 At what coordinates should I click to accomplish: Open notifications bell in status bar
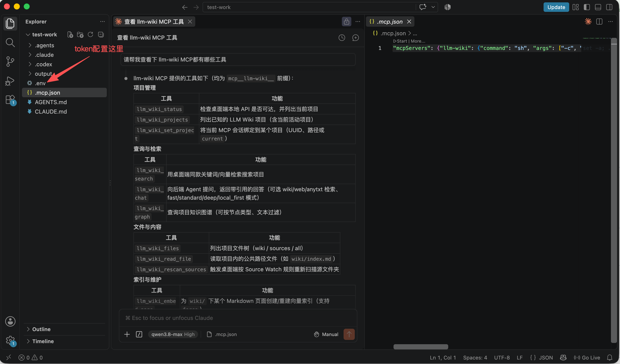[610, 357]
